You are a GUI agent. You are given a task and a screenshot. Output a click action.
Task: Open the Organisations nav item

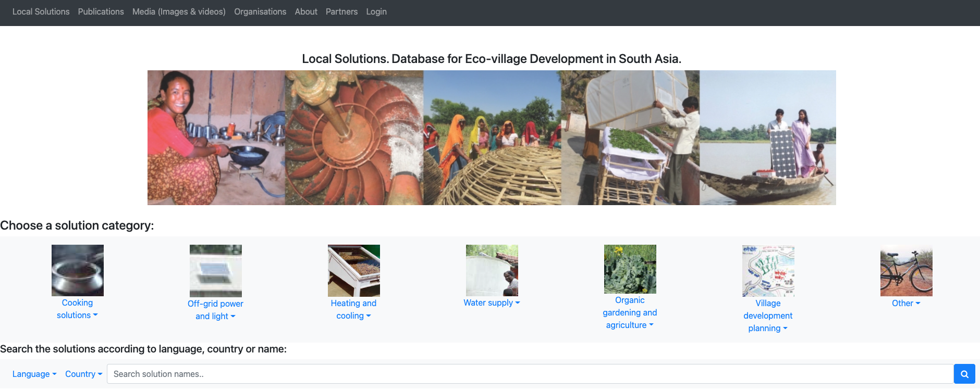(260, 11)
